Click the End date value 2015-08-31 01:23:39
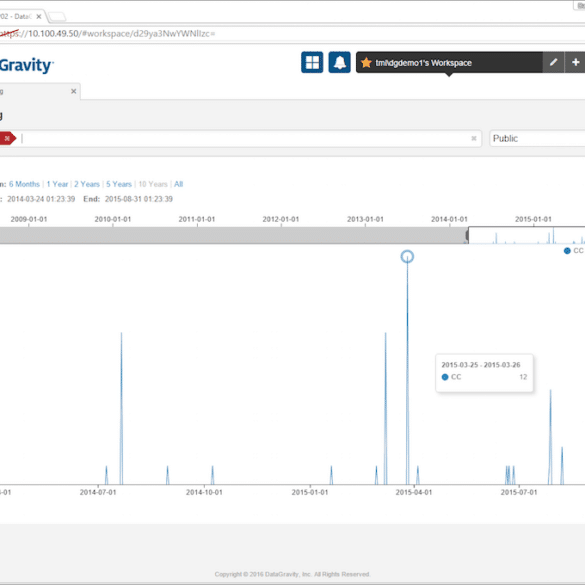 (138, 199)
